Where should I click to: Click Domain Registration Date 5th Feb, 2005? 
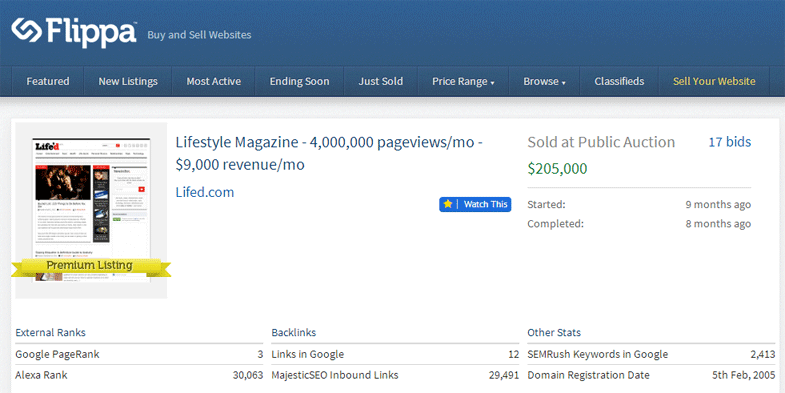pyautogui.click(x=743, y=375)
